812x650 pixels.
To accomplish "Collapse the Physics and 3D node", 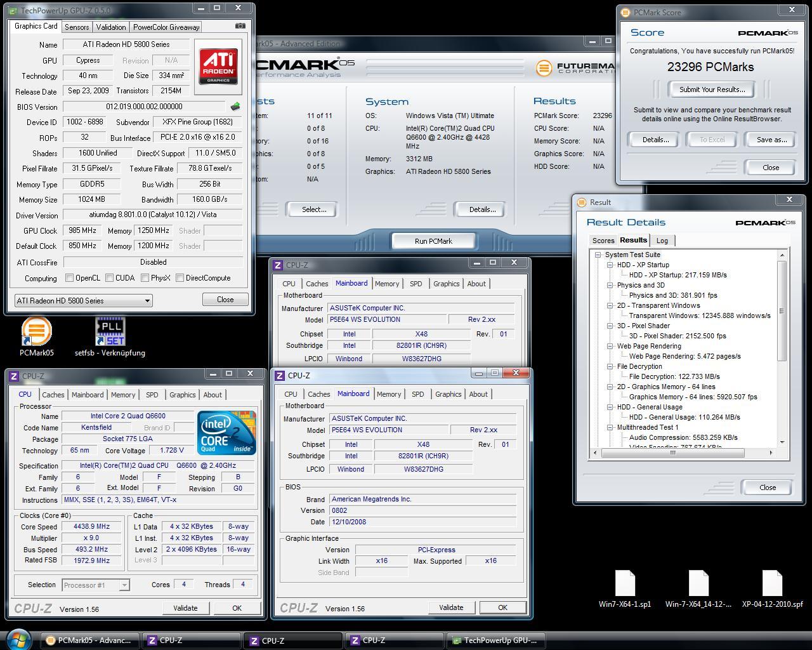I will tap(610, 285).
